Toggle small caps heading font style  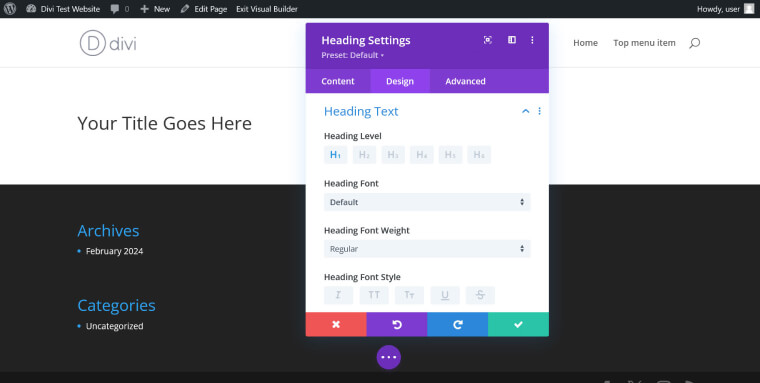pyautogui.click(x=409, y=295)
